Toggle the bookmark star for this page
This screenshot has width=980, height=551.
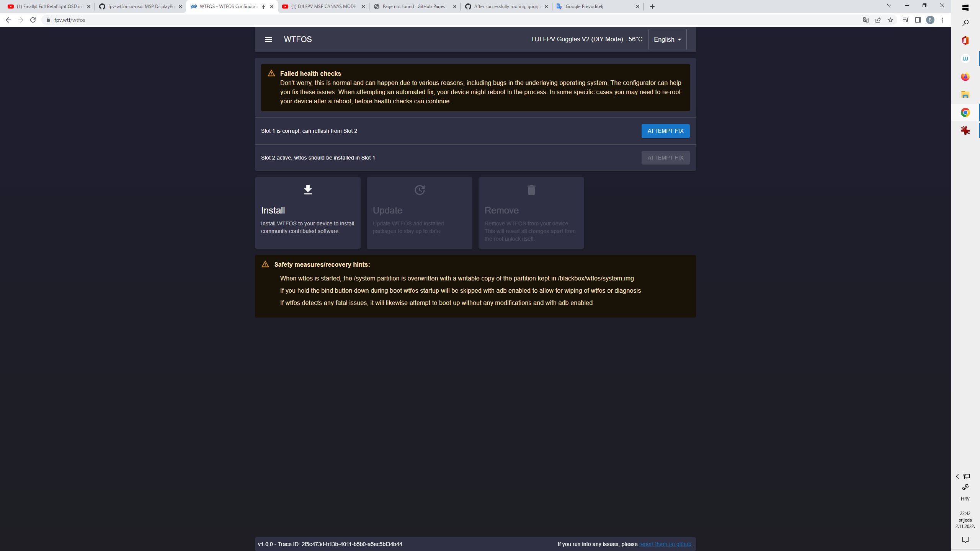click(890, 20)
